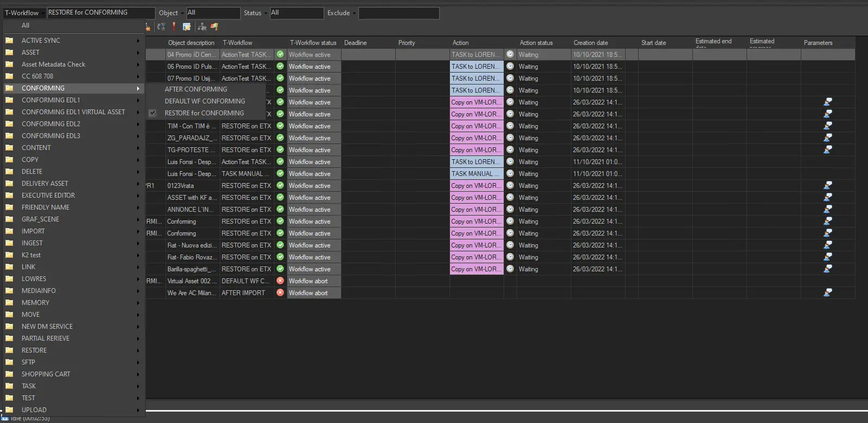Open parameters icon for 0123Vrata row
Screen dimensions: 868x423
[x=827, y=186]
